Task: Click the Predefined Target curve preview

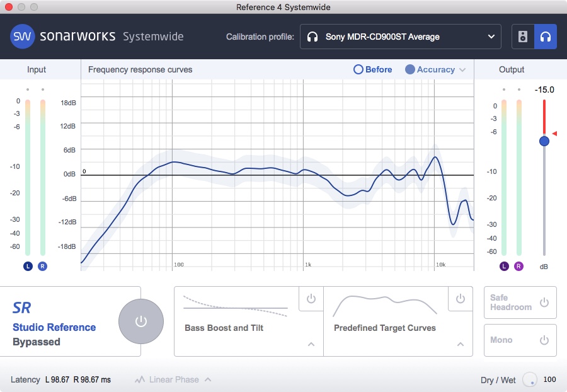Action: point(385,306)
